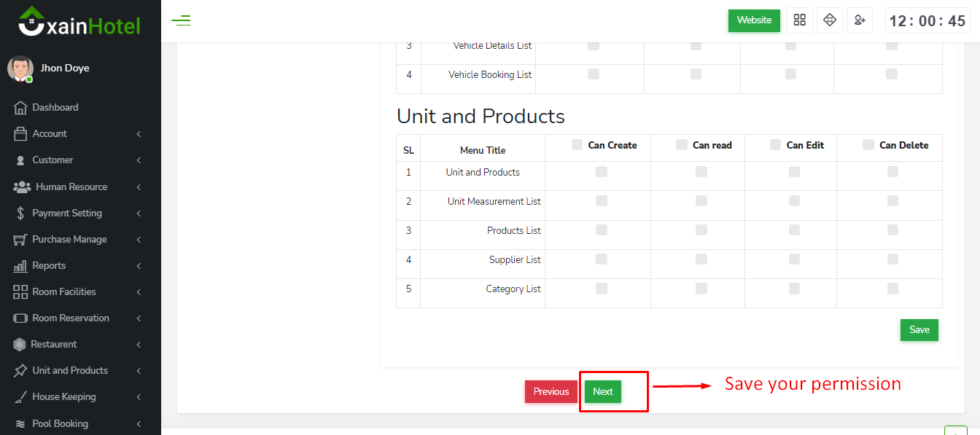Open the grid apps icon in header
This screenshot has width=980, height=435.
point(800,20)
